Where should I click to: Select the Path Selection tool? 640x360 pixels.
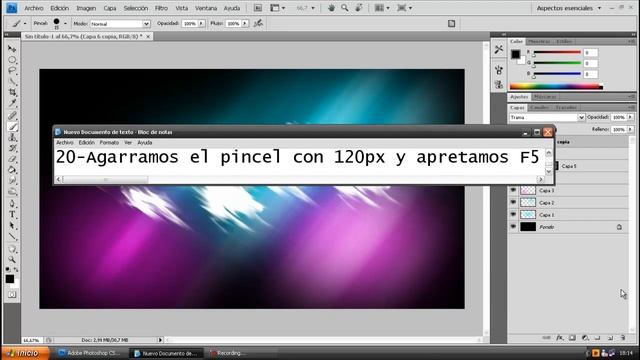pos(12,225)
